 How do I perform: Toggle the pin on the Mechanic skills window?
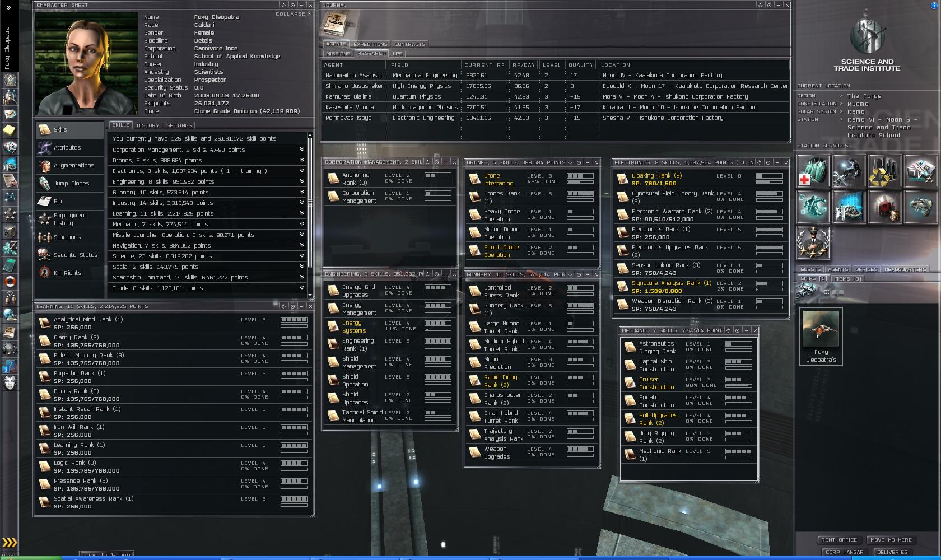tap(737, 330)
